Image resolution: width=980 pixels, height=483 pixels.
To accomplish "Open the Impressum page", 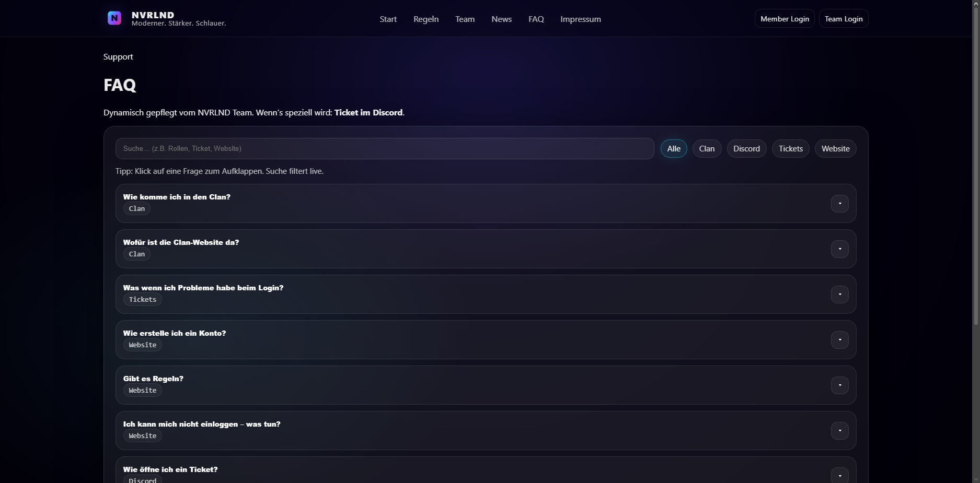I will 580,19.
